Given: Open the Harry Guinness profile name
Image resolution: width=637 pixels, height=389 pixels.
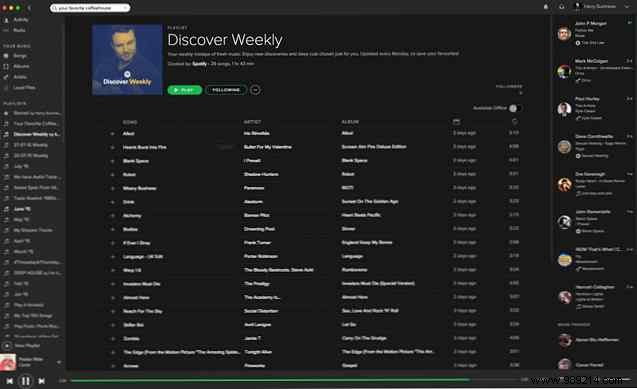Looking at the screenshot, I should 600,6.
